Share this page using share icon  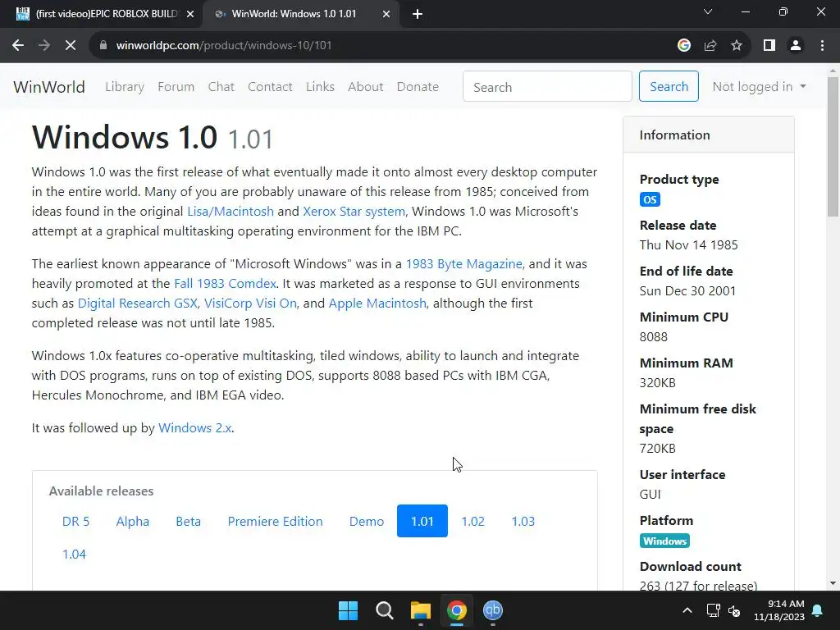pos(710,46)
